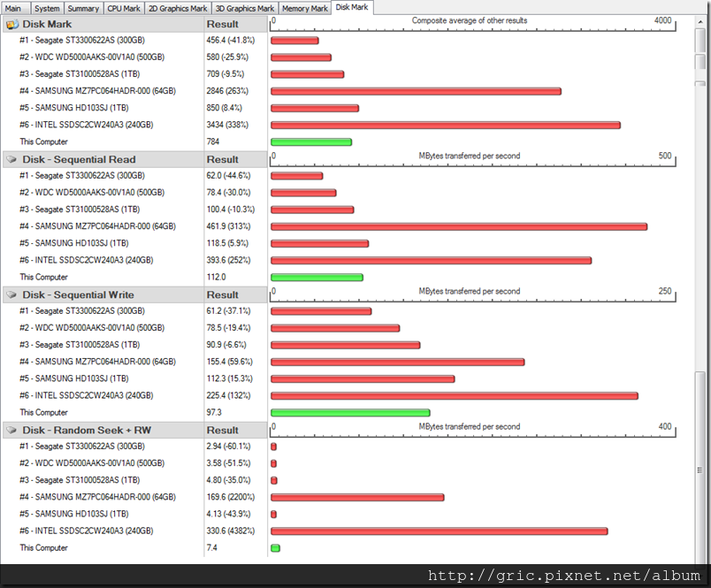Screen dimensions: 711x588
Task: Click the vertical scrollbar grip in Random Seek section
Action: [x=700, y=470]
